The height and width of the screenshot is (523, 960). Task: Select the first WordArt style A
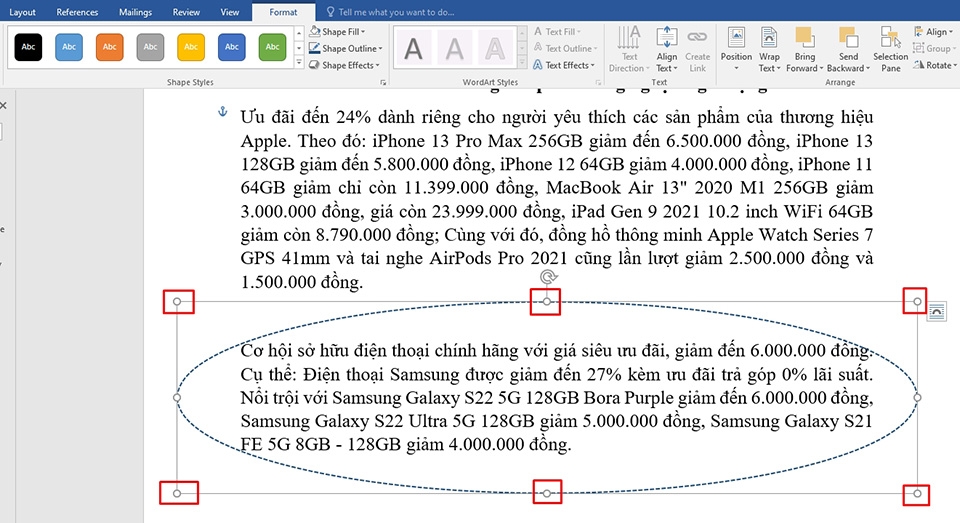(413, 48)
